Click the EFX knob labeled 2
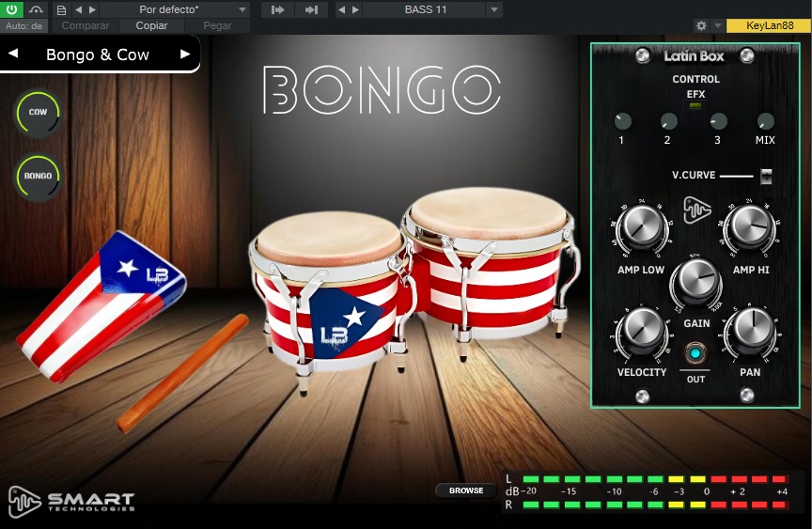Screen dimensions: 812x529 coord(668,121)
